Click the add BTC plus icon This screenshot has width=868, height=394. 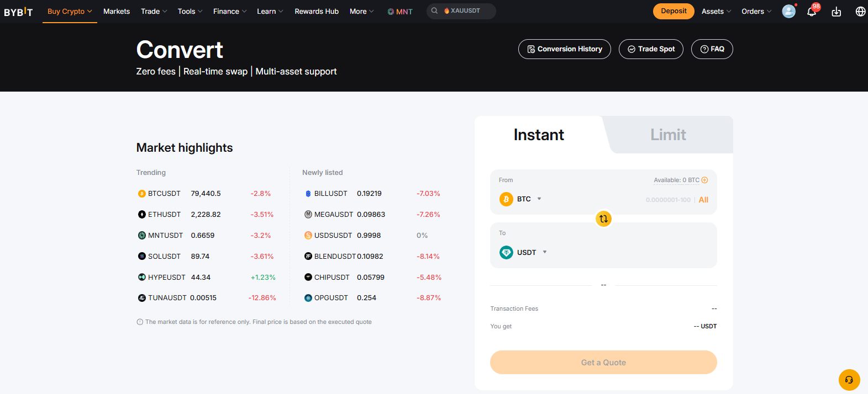click(x=704, y=180)
